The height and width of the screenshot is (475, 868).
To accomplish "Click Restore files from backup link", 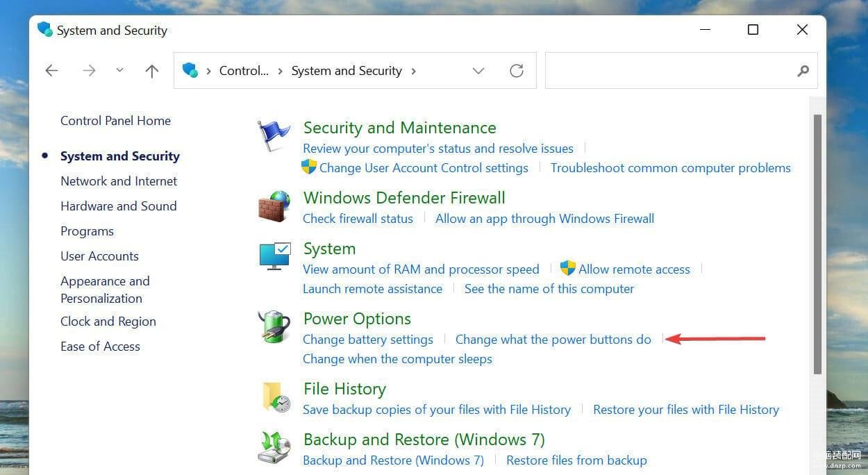I will coord(576,460).
